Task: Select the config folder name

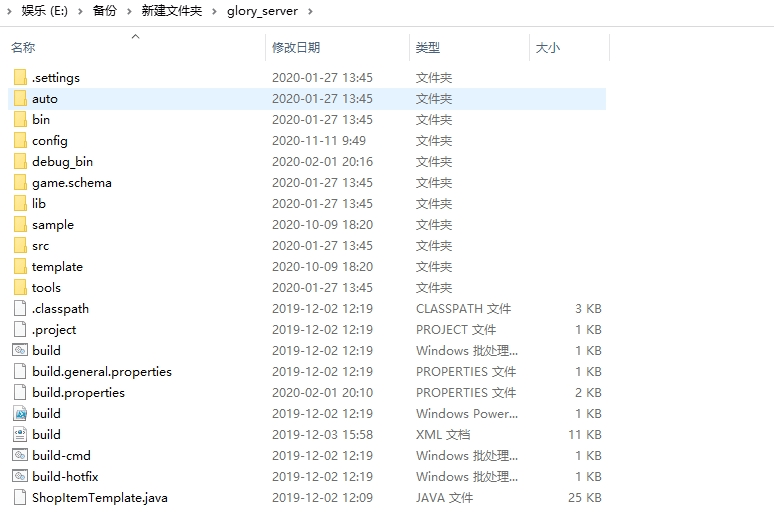Action: [x=50, y=141]
